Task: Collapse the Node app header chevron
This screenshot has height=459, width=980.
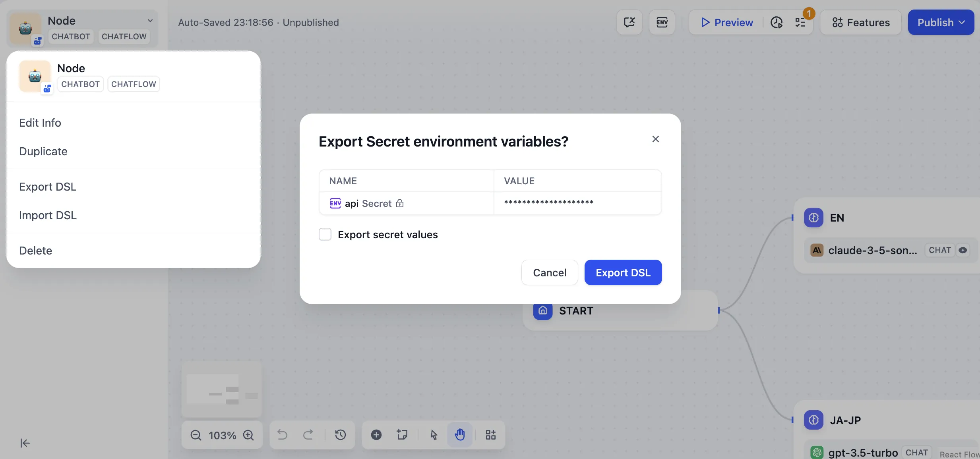Action: (x=150, y=21)
